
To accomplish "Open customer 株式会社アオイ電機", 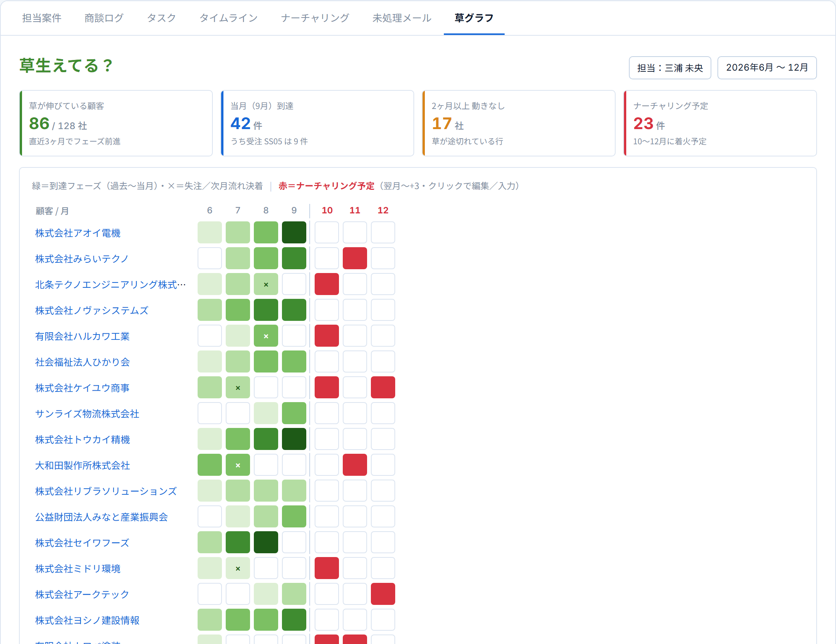I will [x=78, y=233].
